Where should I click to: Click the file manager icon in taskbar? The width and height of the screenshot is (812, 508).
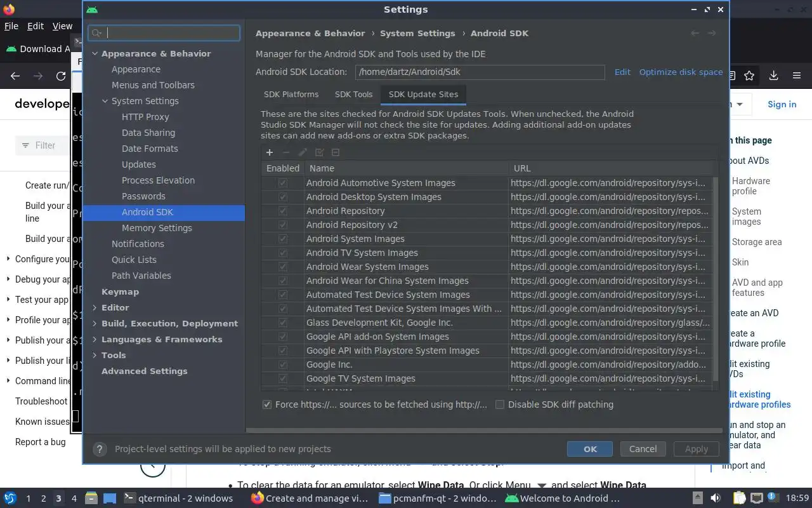click(91, 498)
